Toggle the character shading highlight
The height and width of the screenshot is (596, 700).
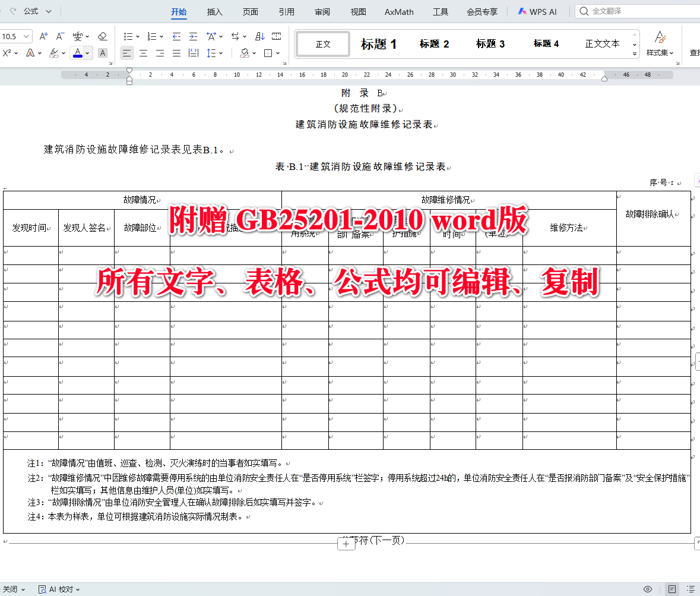[102, 53]
